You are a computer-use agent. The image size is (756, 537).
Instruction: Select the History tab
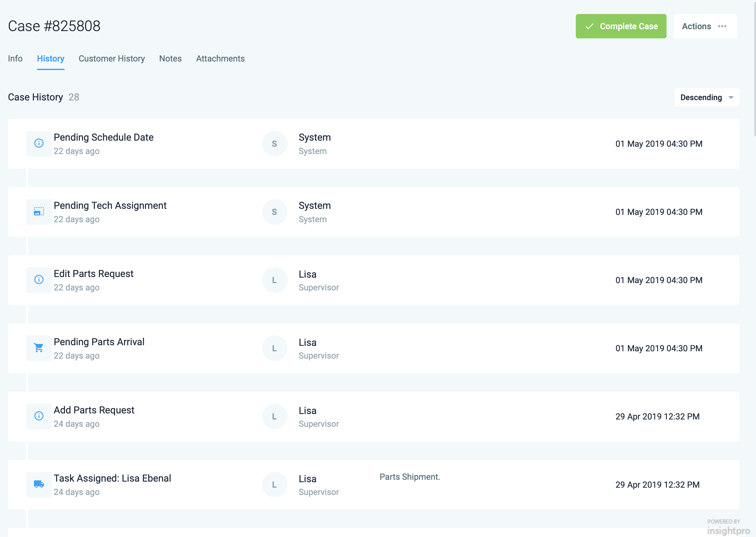coord(51,58)
